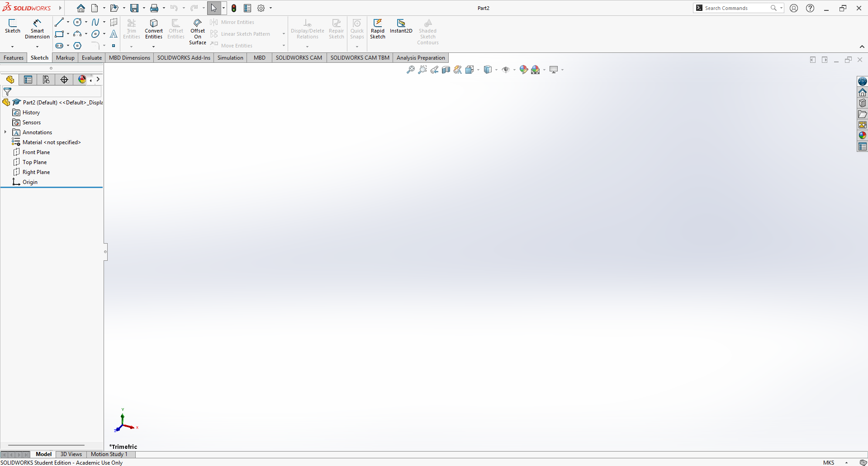Viewport: 868px width, 466px height.
Task: Click the feature tree filter field
Action: click(52, 92)
